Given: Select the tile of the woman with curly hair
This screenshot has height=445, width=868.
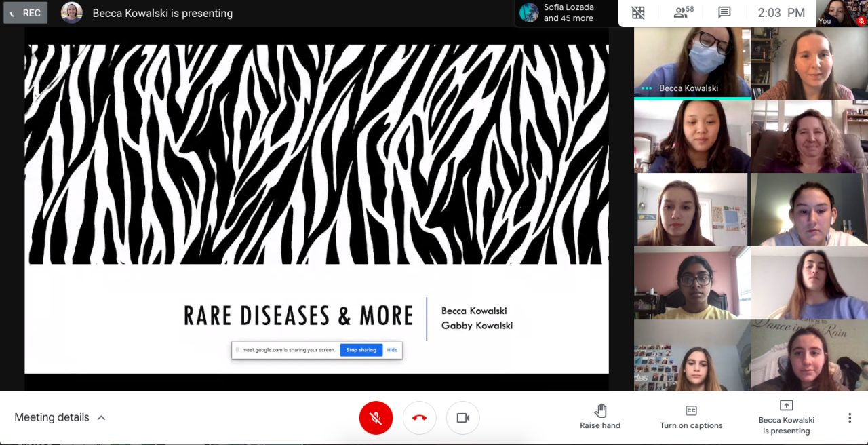Looking at the screenshot, I should click(810, 136).
